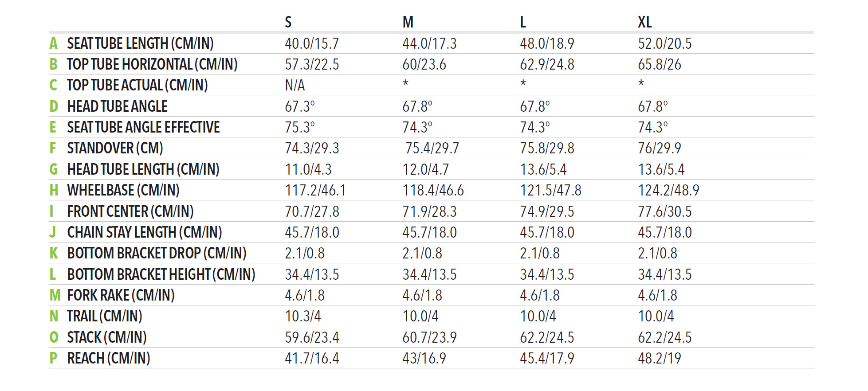Click the N/A value for Top Tube Actual
Viewport: 868px width, 391px height.
(x=295, y=85)
